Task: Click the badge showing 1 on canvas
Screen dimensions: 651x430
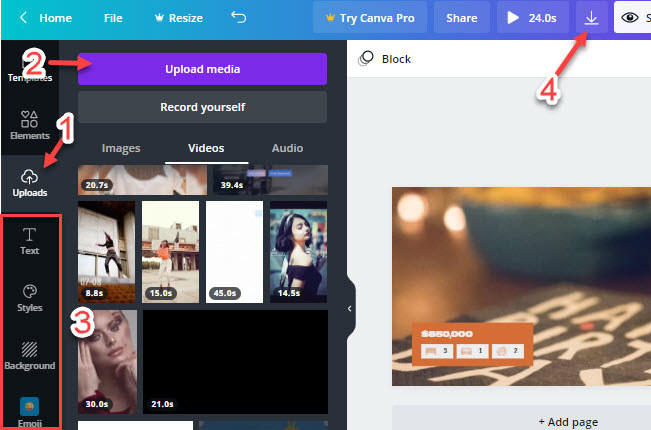Action: (472, 351)
